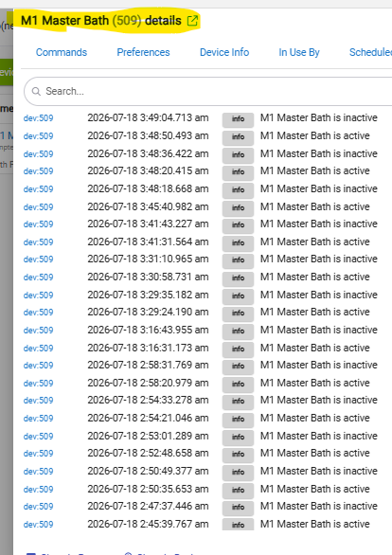Click info badge for 3:41:43.227 am entry
This screenshot has width=392, height=555.
[x=238, y=225]
